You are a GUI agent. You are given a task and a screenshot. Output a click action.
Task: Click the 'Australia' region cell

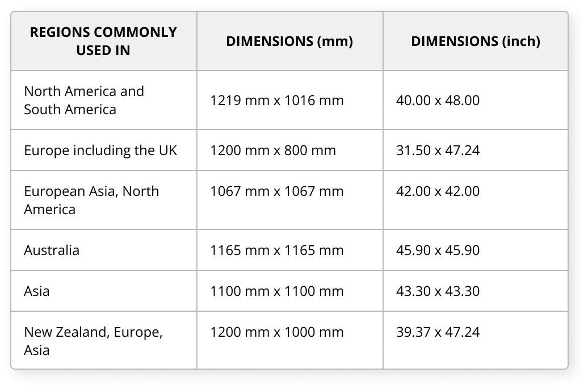(52, 250)
